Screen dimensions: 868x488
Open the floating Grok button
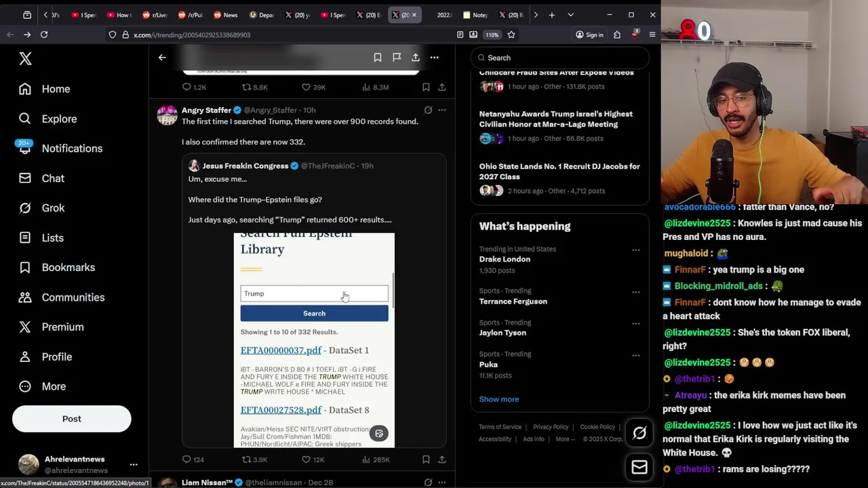[639, 433]
